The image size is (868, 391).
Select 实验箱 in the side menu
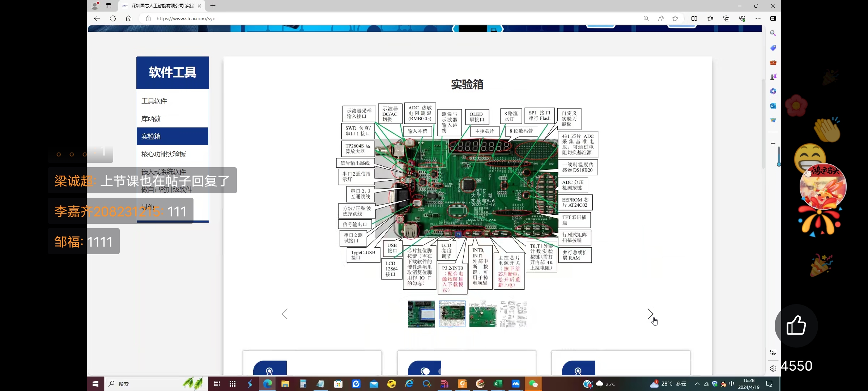(173, 136)
